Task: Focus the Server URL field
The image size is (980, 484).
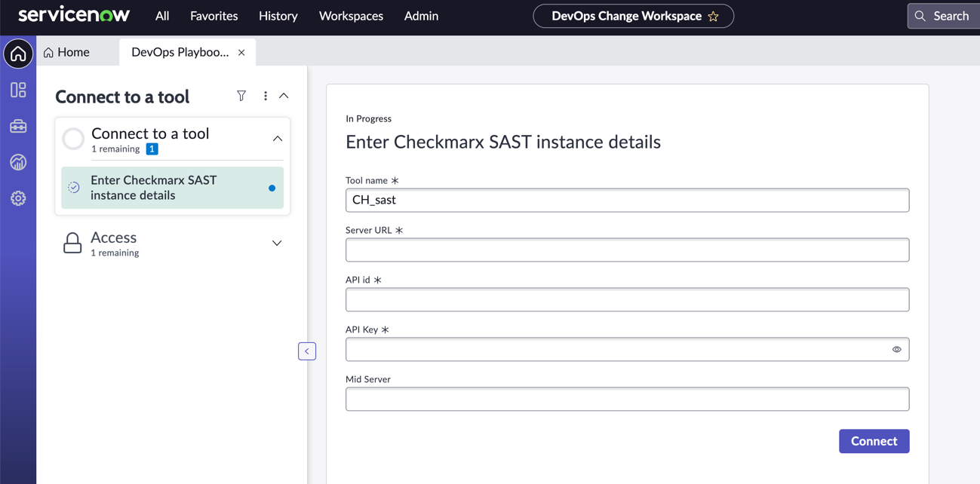Action: (627, 250)
